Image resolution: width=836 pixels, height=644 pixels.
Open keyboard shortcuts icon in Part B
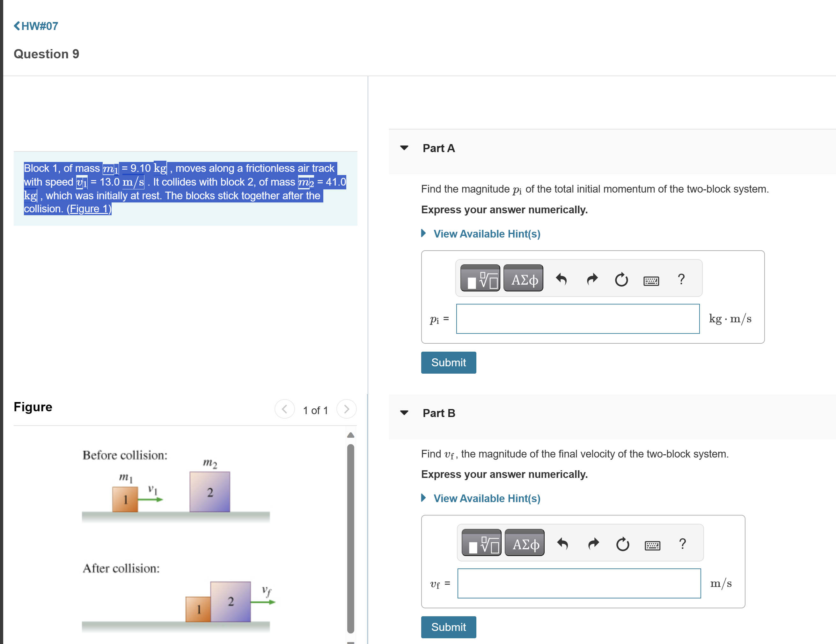point(652,545)
